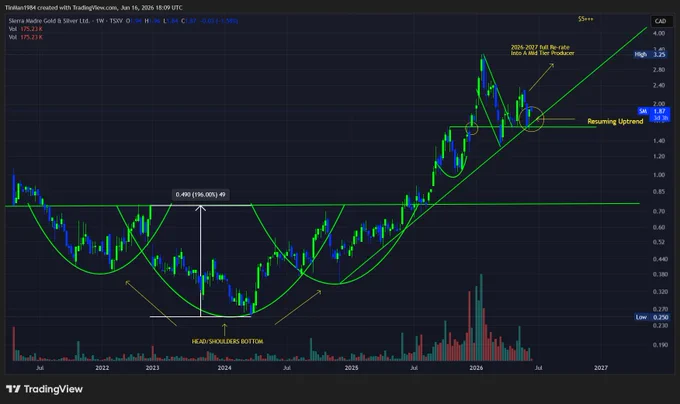680x404 pixels.
Task: Click the 0.52 price axis label
Action: pos(659,242)
